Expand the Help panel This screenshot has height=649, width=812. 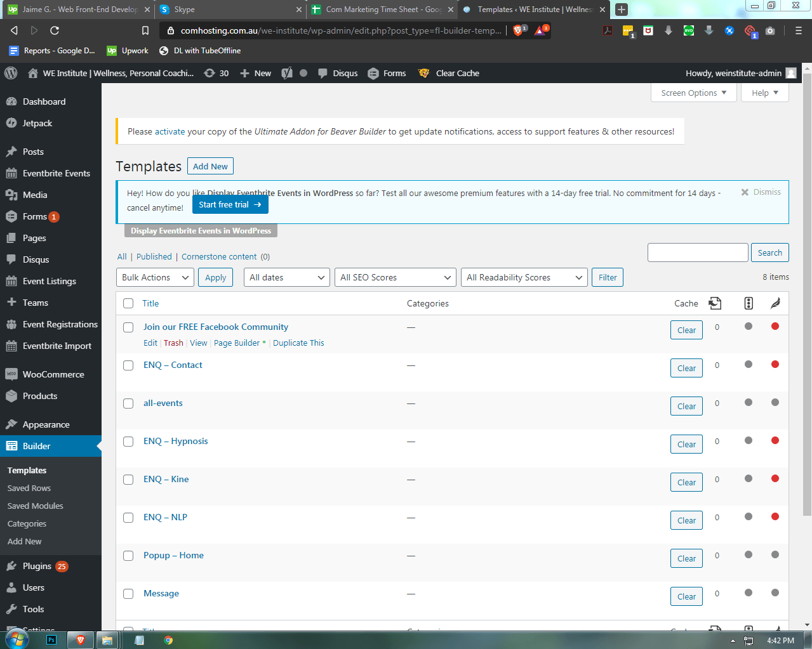(x=764, y=93)
